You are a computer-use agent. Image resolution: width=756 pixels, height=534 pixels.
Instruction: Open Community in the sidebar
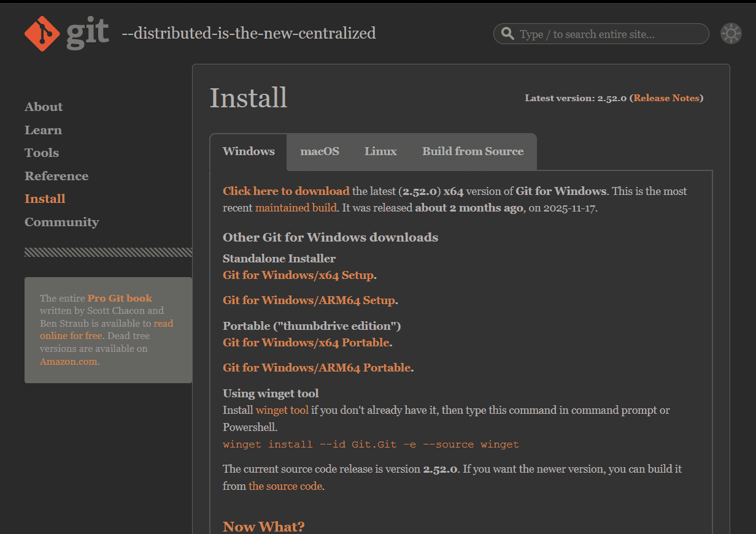click(61, 222)
